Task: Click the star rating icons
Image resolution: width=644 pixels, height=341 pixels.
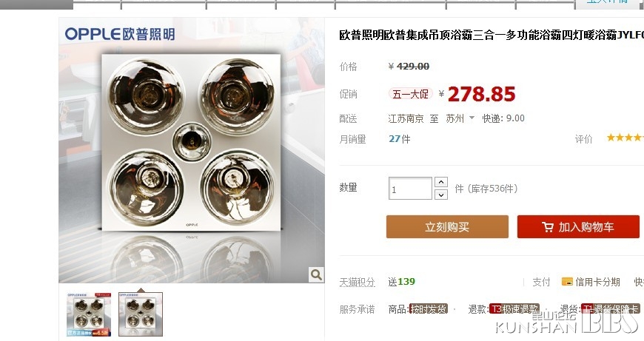Action: click(x=625, y=138)
